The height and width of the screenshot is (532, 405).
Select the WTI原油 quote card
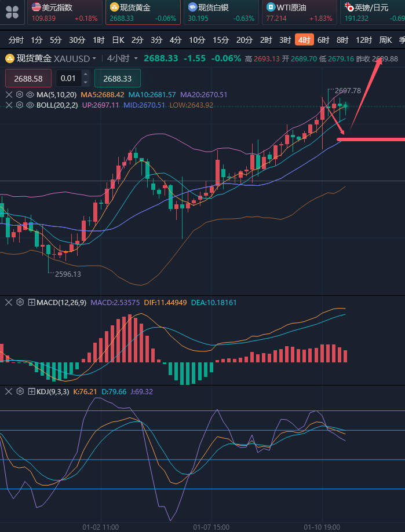[x=299, y=12]
